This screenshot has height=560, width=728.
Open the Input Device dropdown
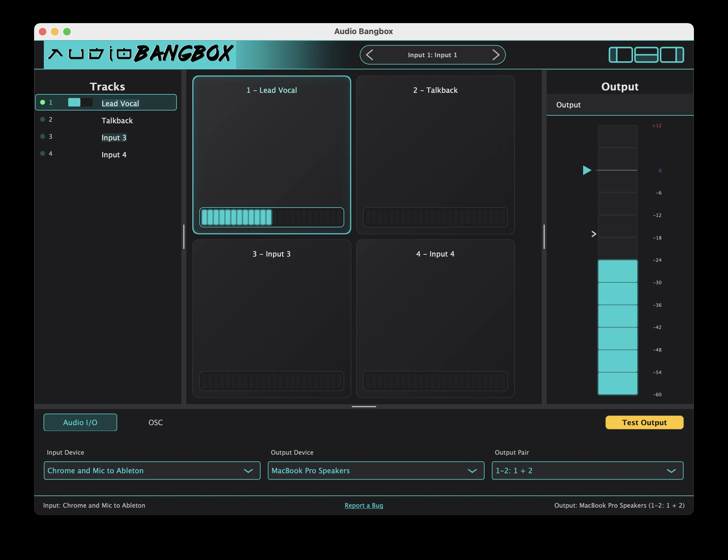(152, 470)
